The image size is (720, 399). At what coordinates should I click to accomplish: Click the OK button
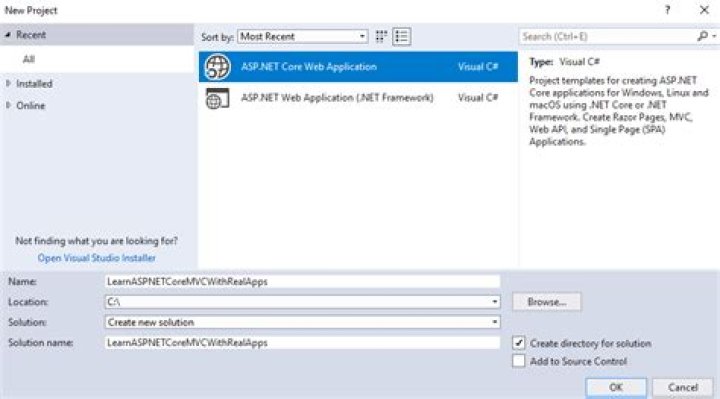[x=616, y=387]
